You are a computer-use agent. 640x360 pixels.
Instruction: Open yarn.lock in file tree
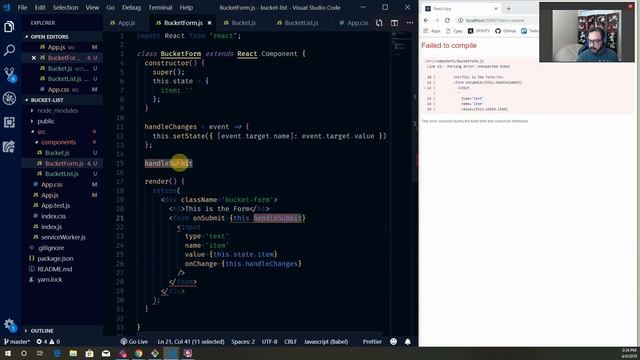[x=50, y=280]
